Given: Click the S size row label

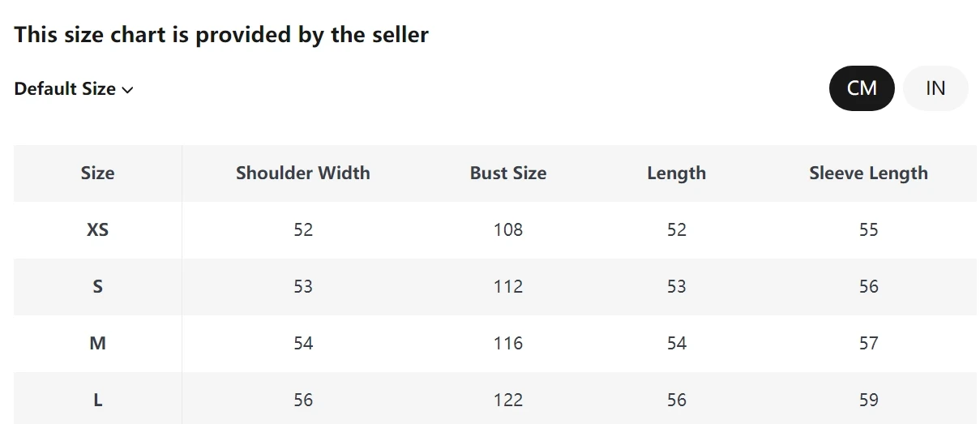Looking at the screenshot, I should point(97,286).
